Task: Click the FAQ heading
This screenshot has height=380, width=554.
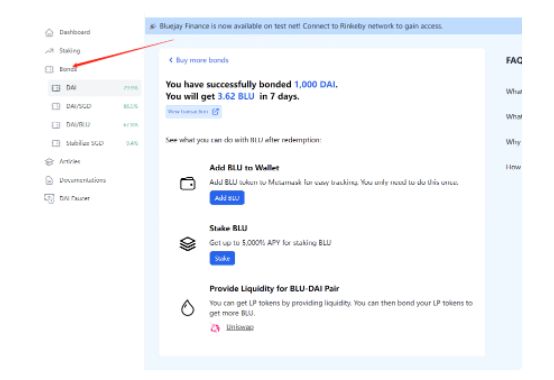Action: [x=514, y=60]
